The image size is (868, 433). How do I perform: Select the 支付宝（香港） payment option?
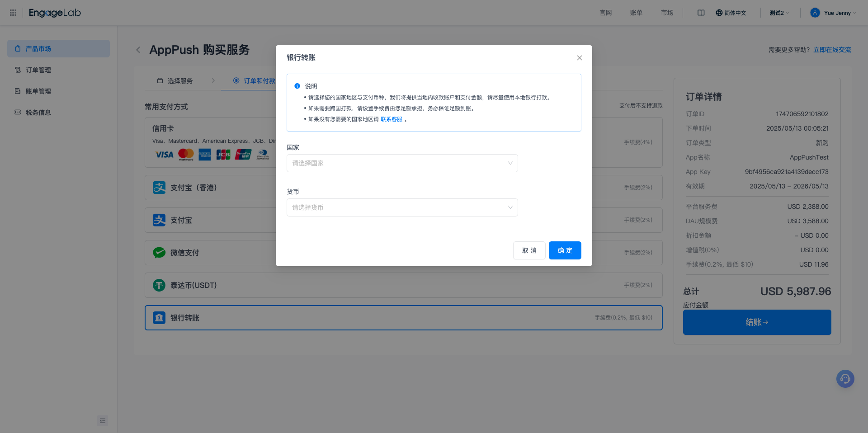coord(404,188)
